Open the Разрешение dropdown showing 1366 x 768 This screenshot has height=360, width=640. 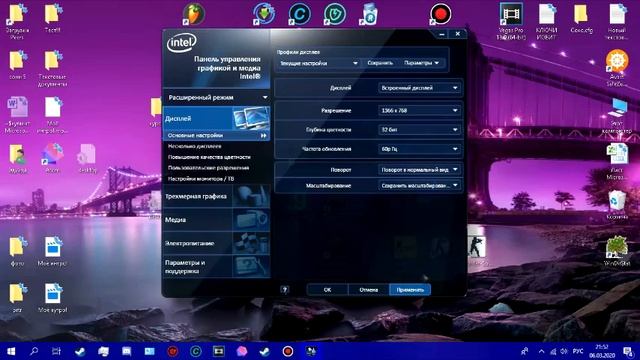(420, 111)
